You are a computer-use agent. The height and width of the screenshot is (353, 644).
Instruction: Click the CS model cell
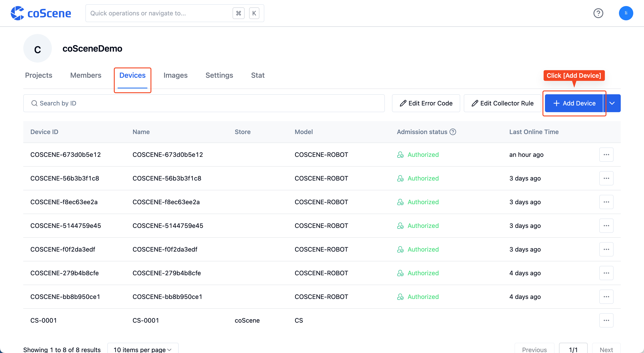coord(299,321)
